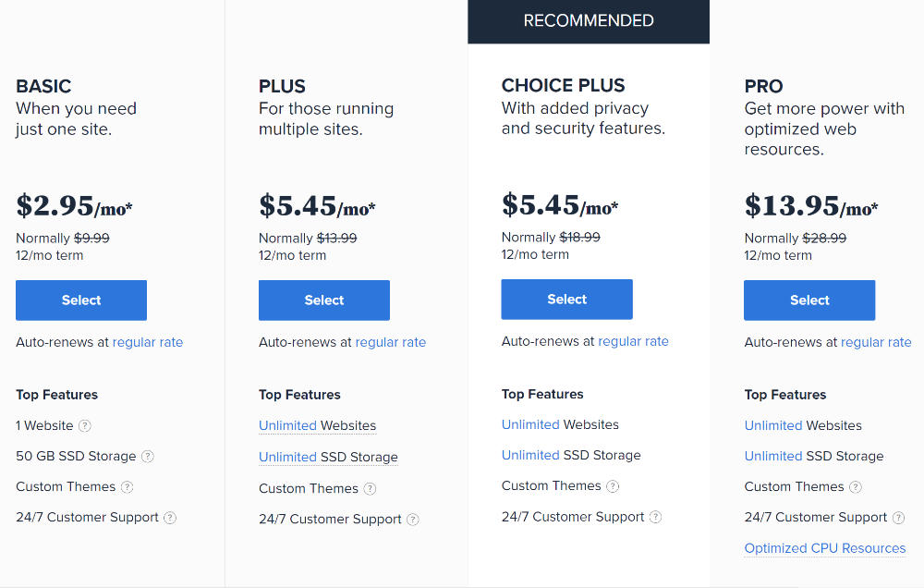The height and width of the screenshot is (588, 924).
Task: Select the Pro hosting plan
Action: coord(809,300)
